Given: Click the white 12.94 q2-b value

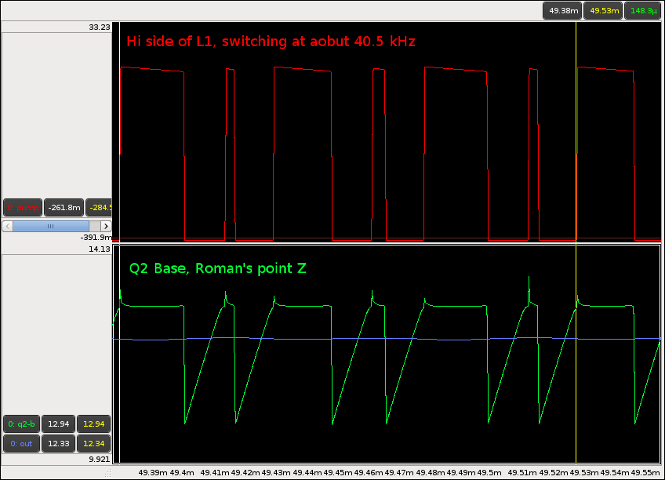Looking at the screenshot, I should [x=59, y=423].
